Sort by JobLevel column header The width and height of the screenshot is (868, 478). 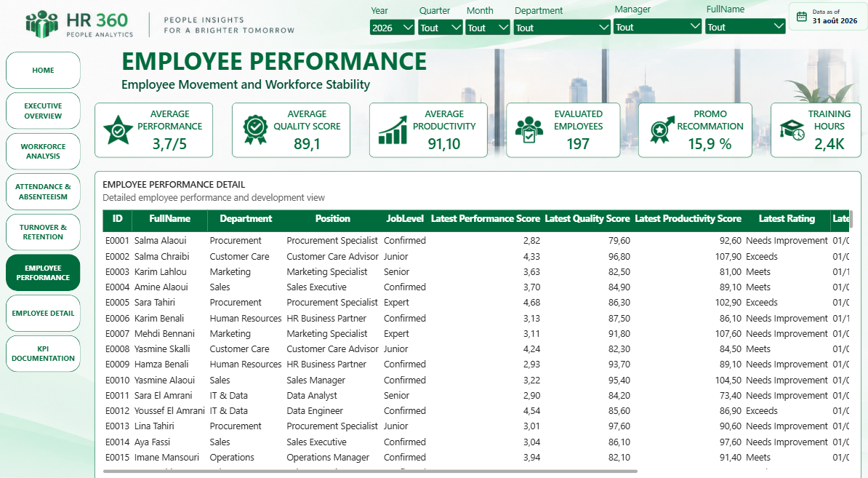click(x=405, y=219)
